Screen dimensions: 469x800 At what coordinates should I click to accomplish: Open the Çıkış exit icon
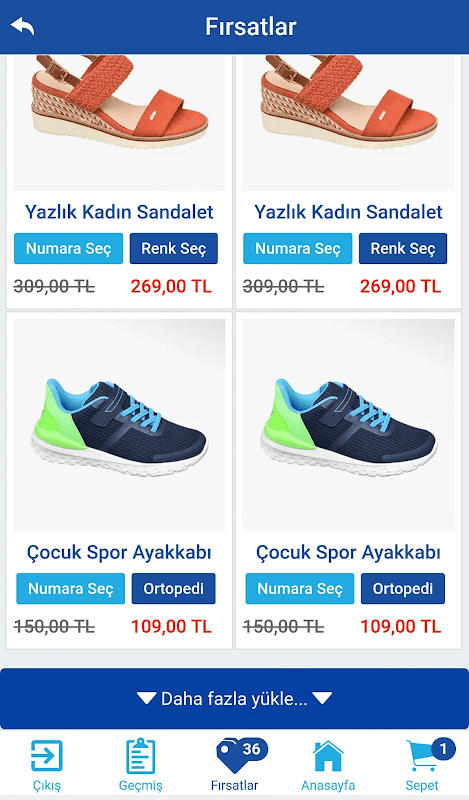coord(46,756)
